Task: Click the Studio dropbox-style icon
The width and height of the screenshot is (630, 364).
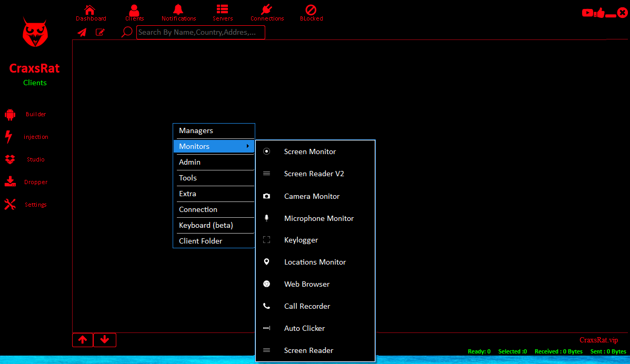Action: (x=10, y=159)
